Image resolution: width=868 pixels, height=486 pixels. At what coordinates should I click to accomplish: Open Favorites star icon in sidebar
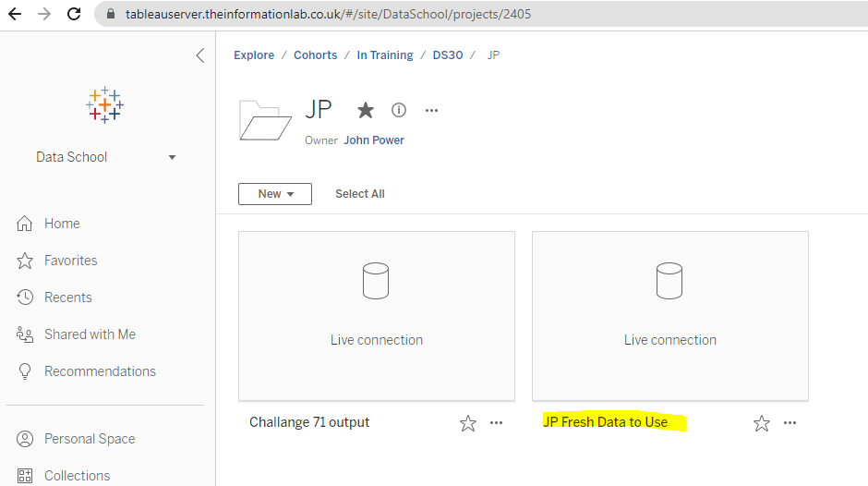click(24, 261)
